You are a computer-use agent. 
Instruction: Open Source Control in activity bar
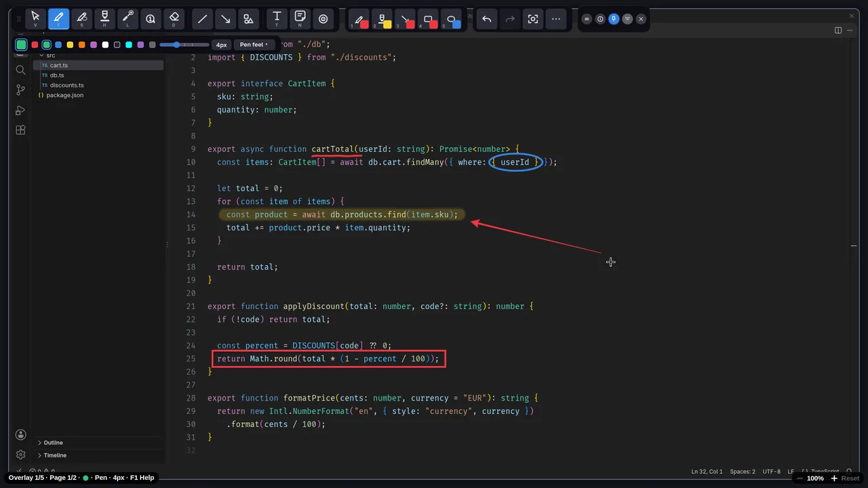[x=20, y=90]
